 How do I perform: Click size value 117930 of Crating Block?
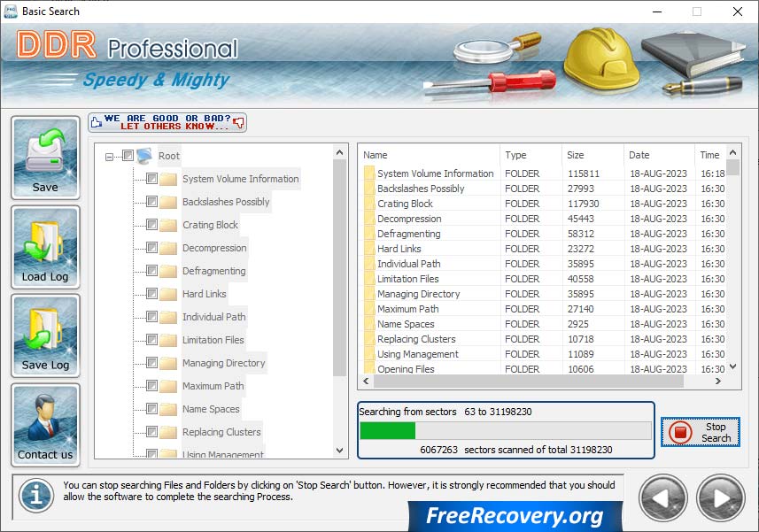coord(584,204)
